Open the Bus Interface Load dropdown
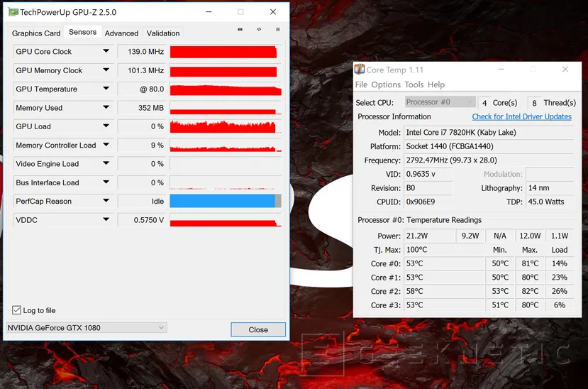This screenshot has height=389, width=588. [106, 182]
